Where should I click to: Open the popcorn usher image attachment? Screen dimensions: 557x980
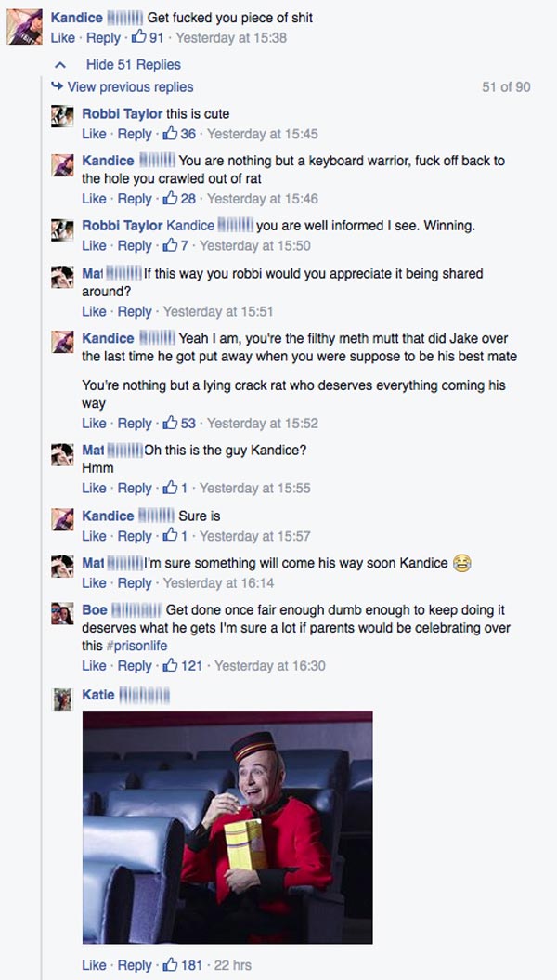227,827
